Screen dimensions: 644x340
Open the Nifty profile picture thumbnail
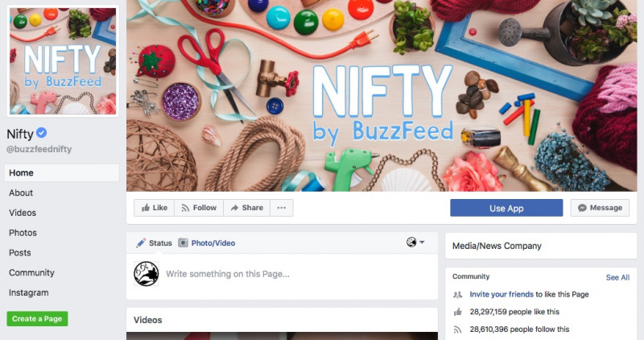(63, 61)
